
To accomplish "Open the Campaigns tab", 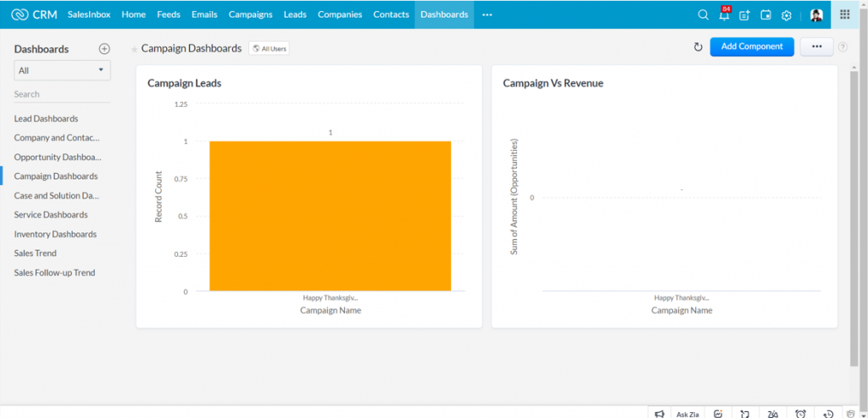I will point(250,15).
